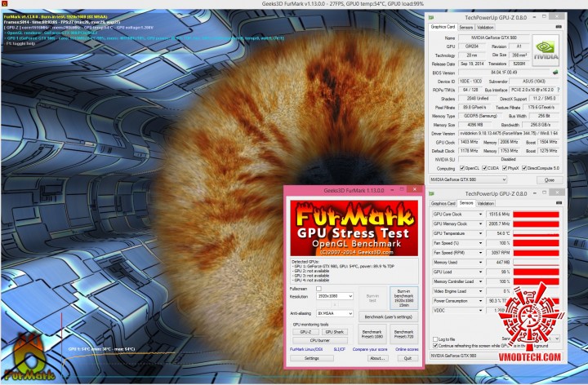The width and height of the screenshot is (588, 385).
Task: Open the Fan Speed (%) sensor dropdown
Action: click(x=480, y=243)
